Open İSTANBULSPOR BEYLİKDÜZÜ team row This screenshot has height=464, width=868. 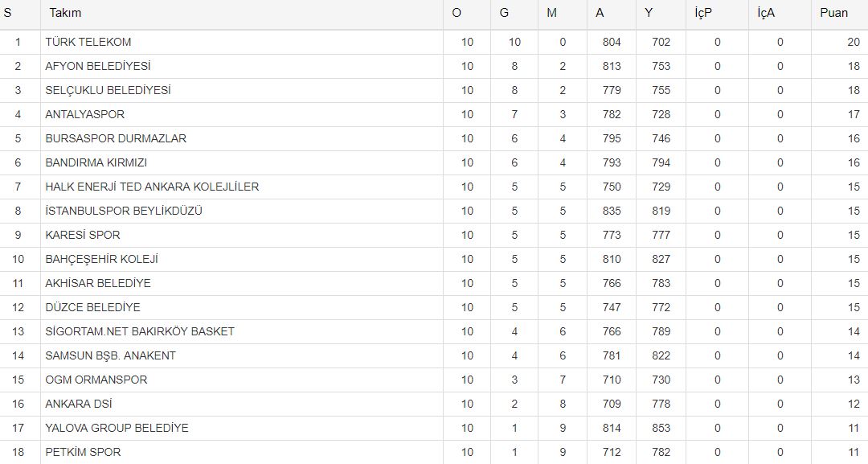(124, 211)
